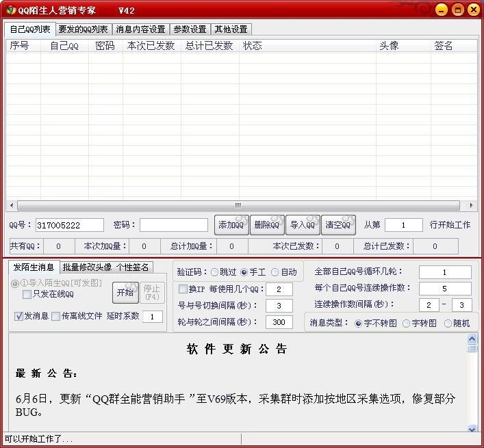Switch to 自己QQ列表 tab
The image size is (484, 448).
pos(30,29)
